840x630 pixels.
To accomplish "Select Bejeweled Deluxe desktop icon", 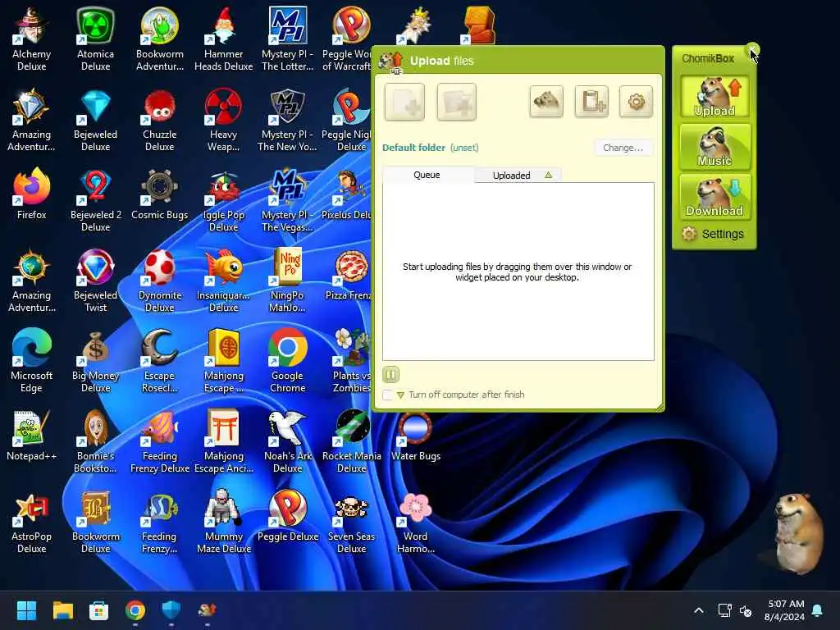I will (95, 120).
